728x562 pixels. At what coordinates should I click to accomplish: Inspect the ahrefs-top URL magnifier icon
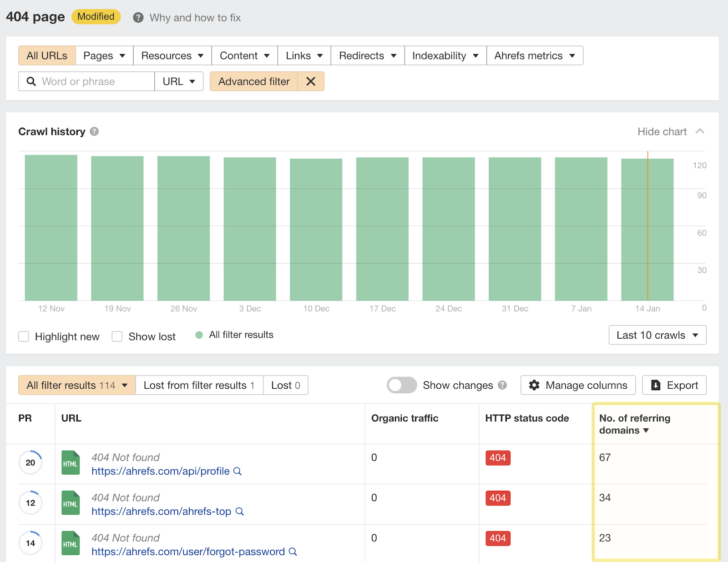(240, 512)
